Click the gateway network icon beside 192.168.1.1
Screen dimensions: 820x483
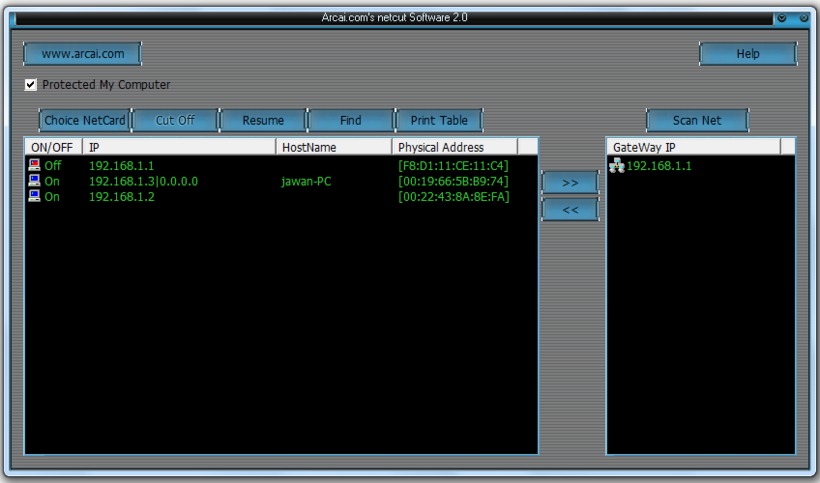(617, 165)
